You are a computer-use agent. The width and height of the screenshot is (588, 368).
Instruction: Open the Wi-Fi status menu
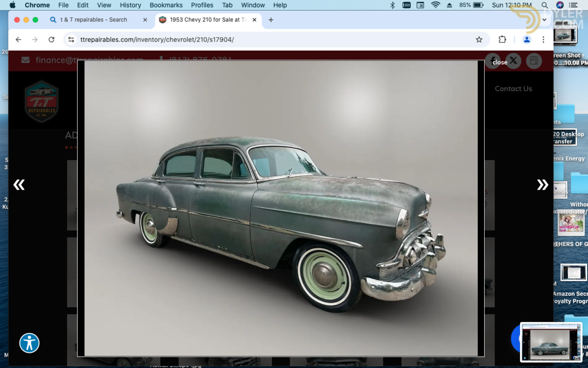point(435,5)
